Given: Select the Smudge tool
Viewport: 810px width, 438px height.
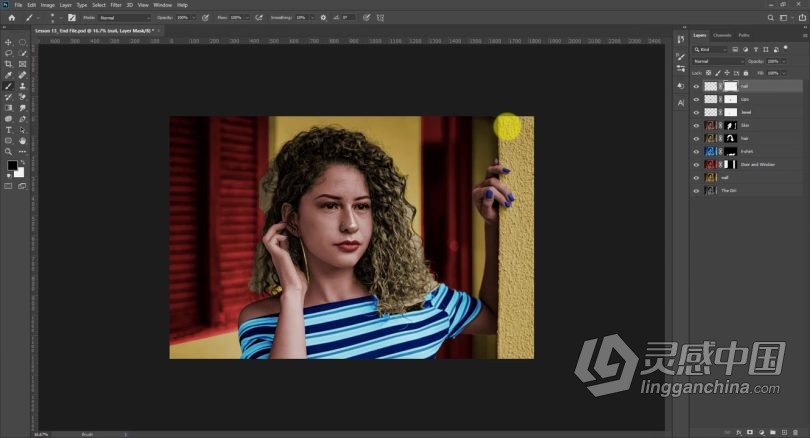Looking at the screenshot, I should click(23, 108).
